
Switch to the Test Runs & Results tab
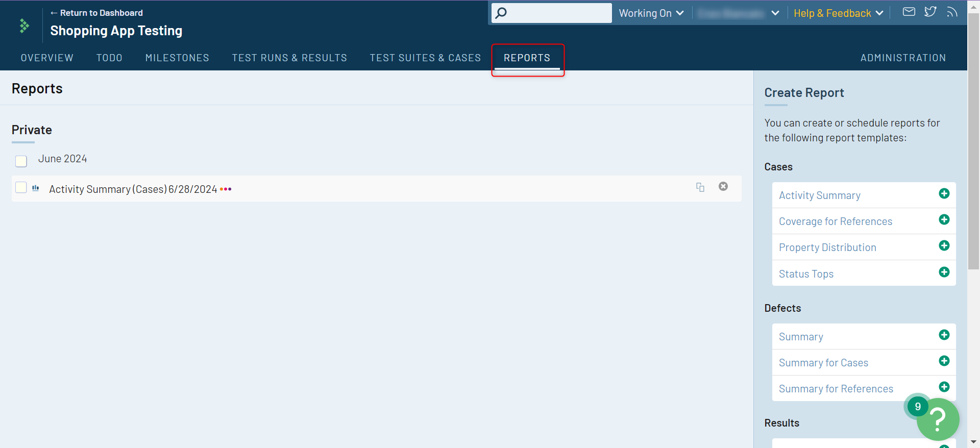289,58
